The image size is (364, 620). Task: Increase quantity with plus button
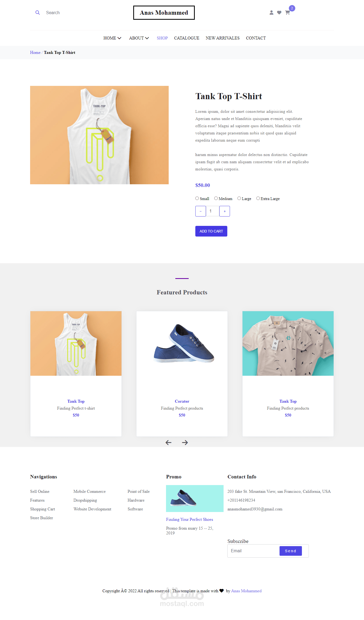click(x=225, y=211)
